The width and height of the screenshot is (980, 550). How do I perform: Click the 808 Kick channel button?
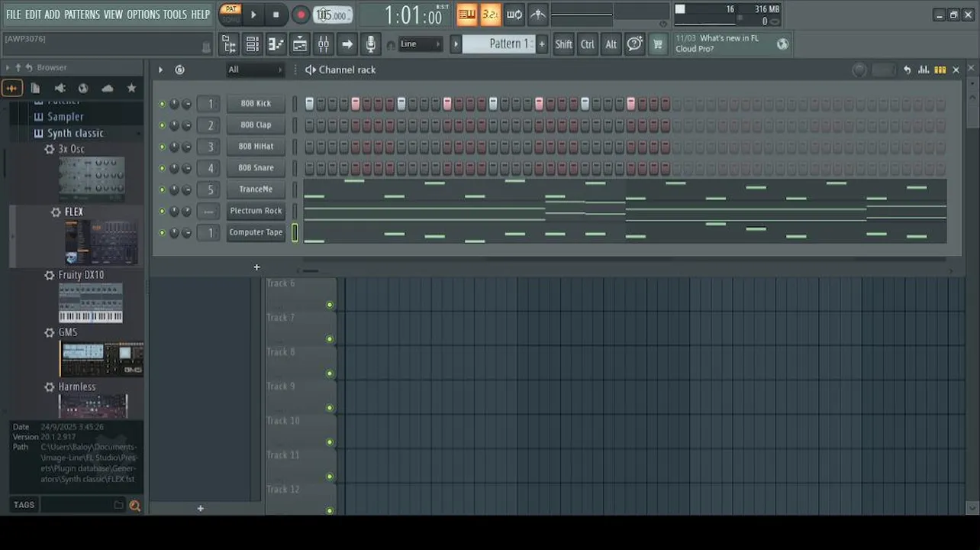pyautogui.click(x=256, y=103)
